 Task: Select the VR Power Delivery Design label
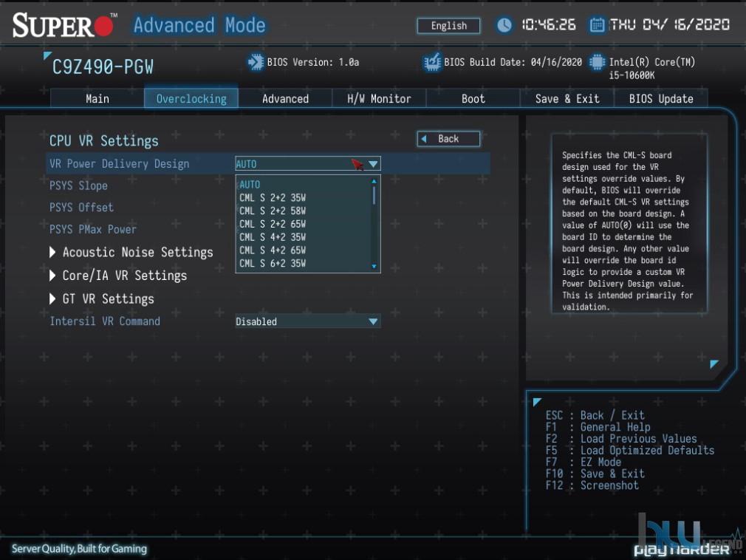click(x=120, y=164)
